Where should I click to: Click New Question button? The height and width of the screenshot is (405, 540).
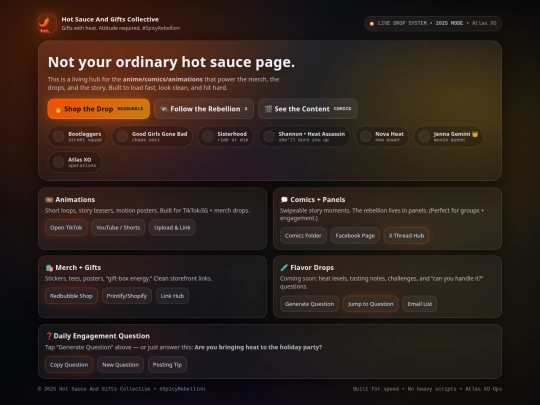(x=121, y=365)
